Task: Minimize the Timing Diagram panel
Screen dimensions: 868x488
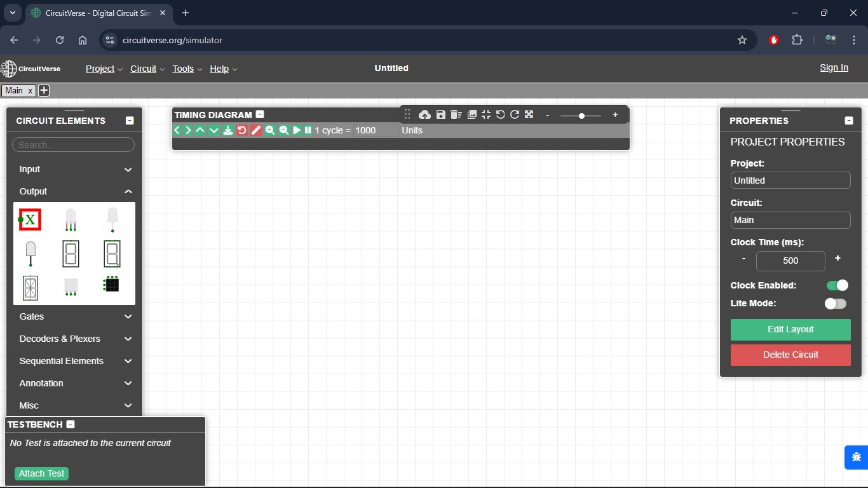Action: coord(260,115)
